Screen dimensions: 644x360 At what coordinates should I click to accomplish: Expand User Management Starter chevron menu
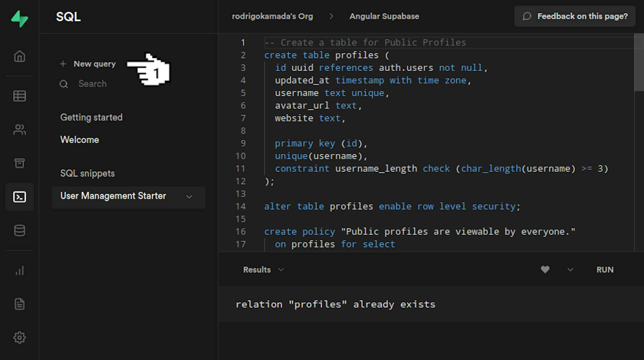(189, 197)
